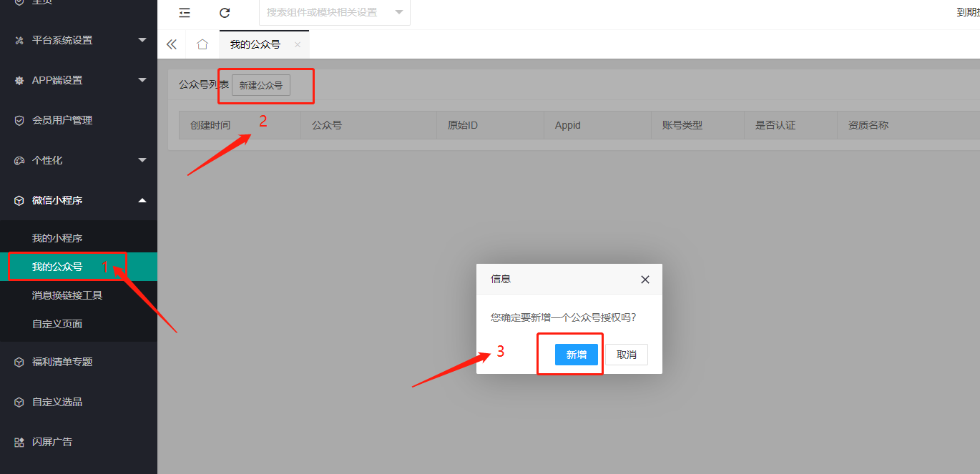The height and width of the screenshot is (474, 980).
Task: Click the 平台系统设置 wrench icon
Action: click(x=19, y=40)
